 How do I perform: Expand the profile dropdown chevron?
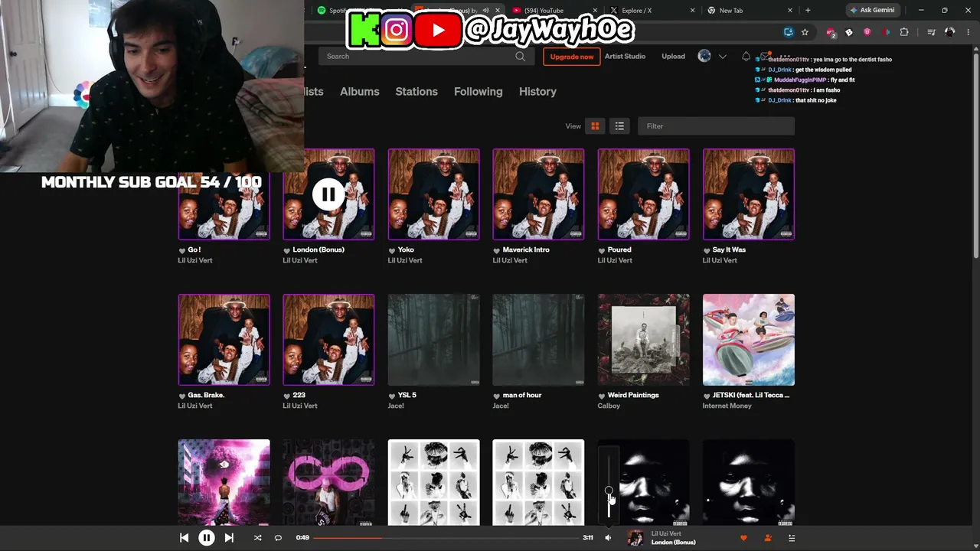pos(722,57)
